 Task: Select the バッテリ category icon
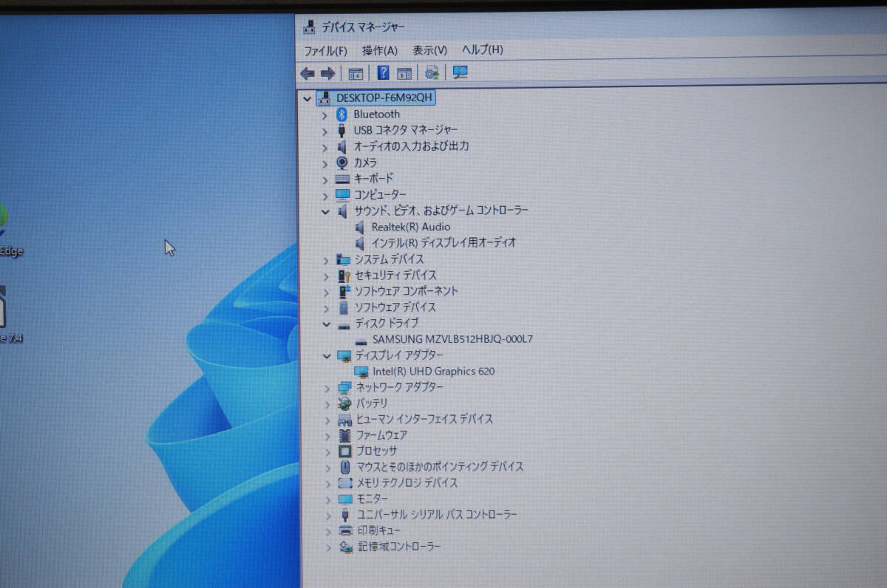click(x=344, y=403)
